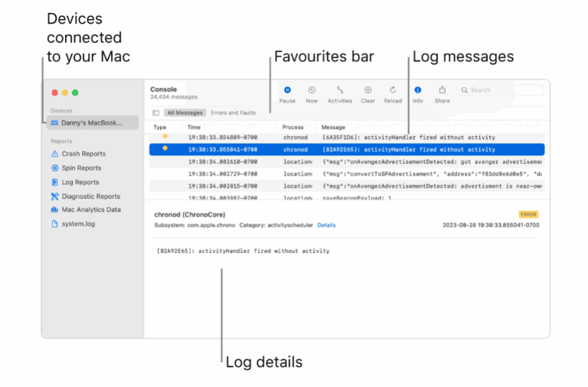Open the system.log file
The height and width of the screenshot is (387, 588).
point(78,224)
